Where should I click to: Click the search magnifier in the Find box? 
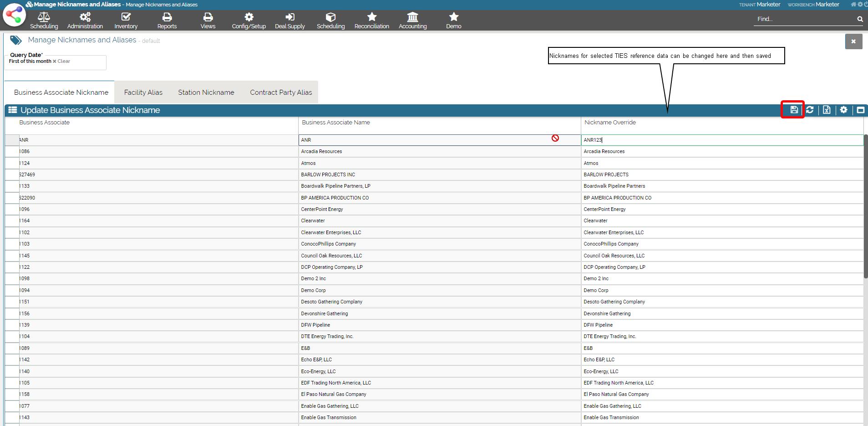tap(860, 19)
